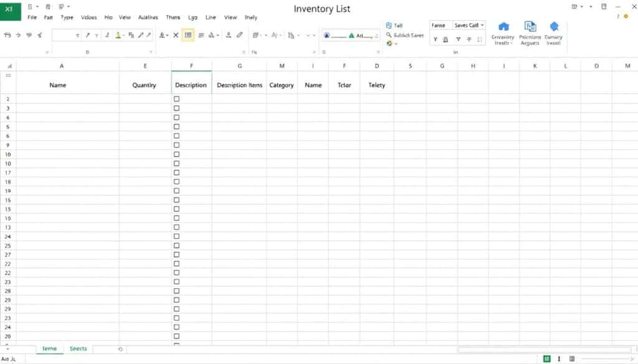The width and height of the screenshot is (638, 364).
Task: Click the Y icon under Fanse
Action: [436, 39]
